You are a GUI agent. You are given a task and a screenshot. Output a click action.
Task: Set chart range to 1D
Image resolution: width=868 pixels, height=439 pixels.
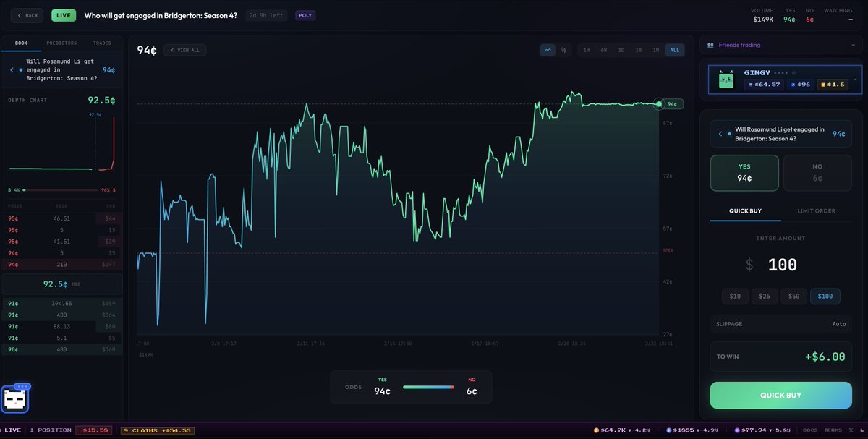click(621, 50)
